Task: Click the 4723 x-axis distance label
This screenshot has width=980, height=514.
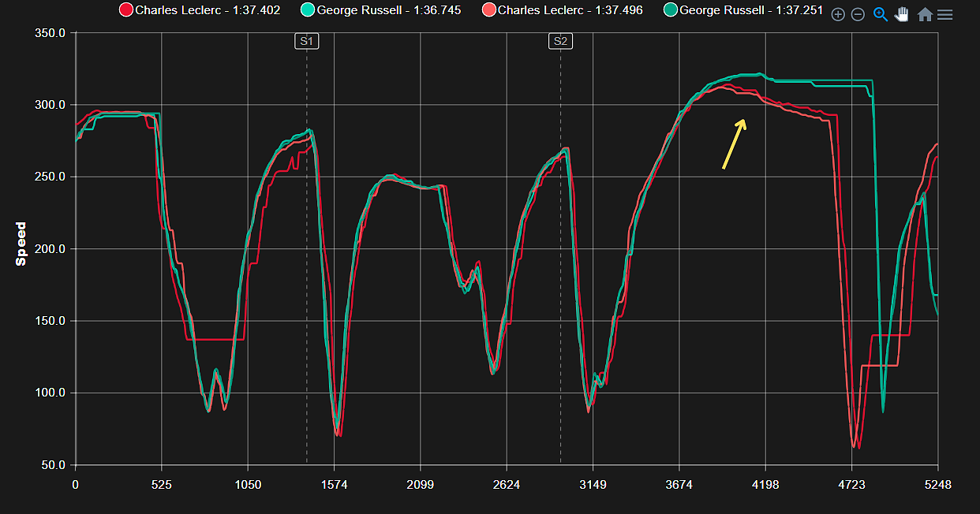Action: tap(851, 485)
